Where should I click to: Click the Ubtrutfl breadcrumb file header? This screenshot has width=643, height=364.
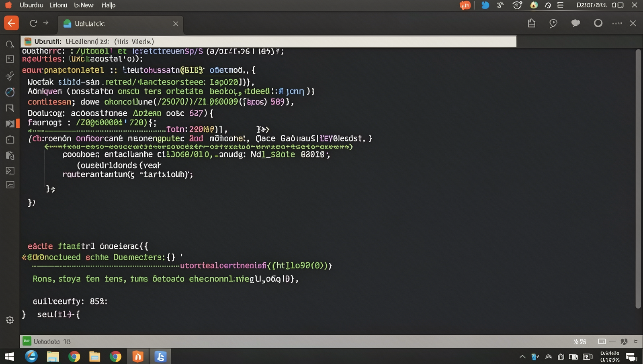268,41
